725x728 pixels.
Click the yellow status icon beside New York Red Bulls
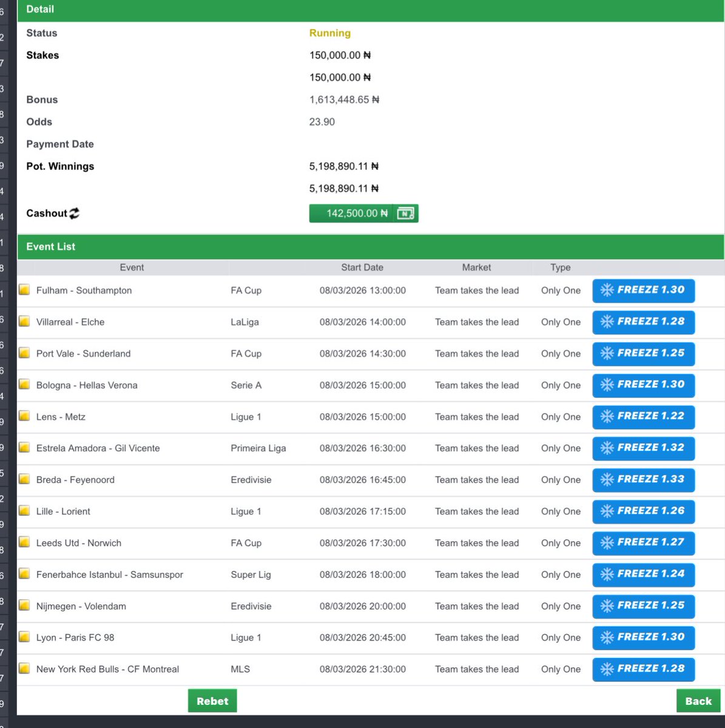coord(24,668)
